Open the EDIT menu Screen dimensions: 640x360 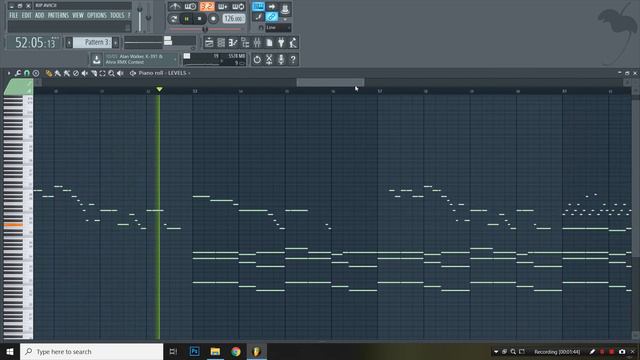(27, 16)
